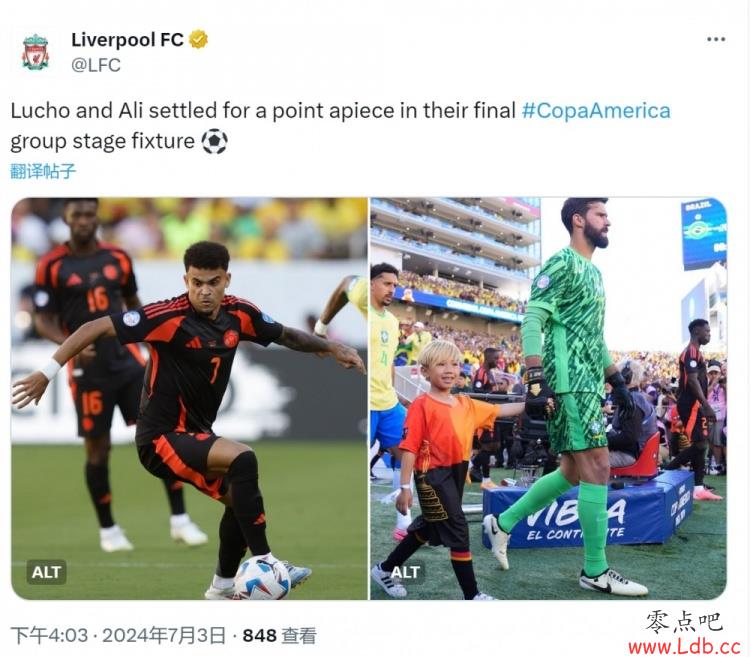Image resolution: width=750 pixels, height=657 pixels.
Task: Click the number 16 player in left photo
Action: pyautogui.click(x=96, y=363)
